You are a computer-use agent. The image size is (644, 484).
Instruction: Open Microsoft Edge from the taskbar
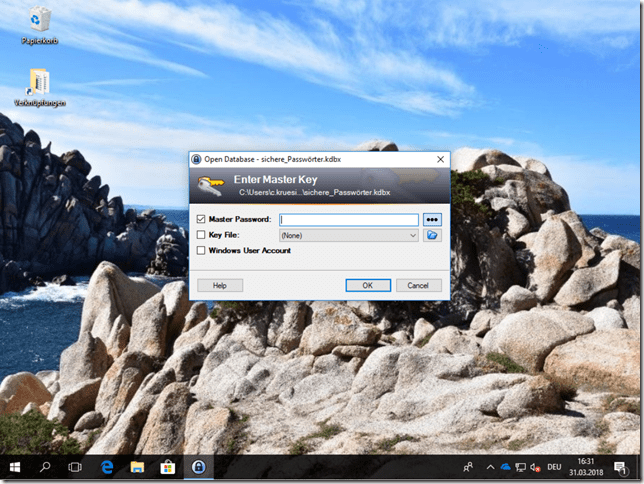point(106,467)
